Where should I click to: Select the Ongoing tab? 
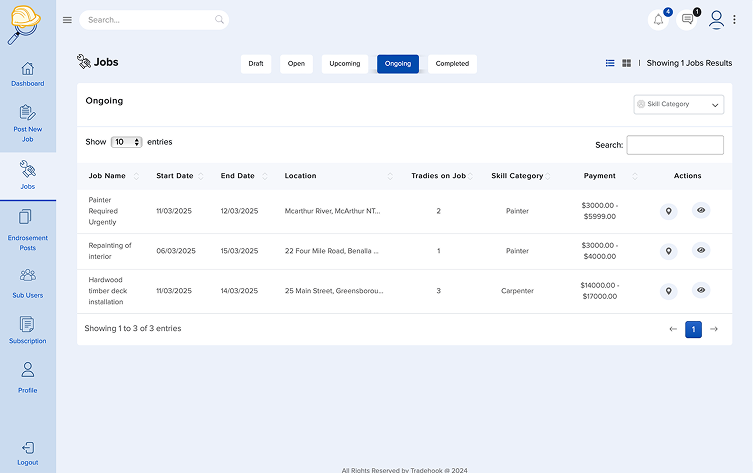coord(398,64)
